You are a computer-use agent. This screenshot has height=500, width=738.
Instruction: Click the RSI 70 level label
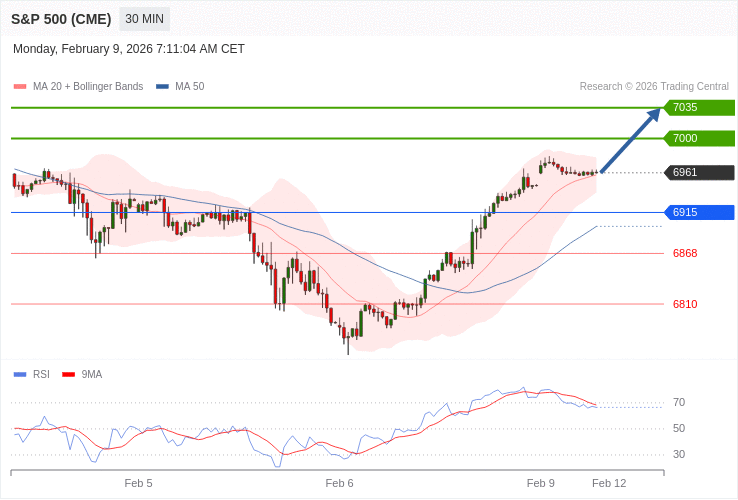(x=679, y=403)
